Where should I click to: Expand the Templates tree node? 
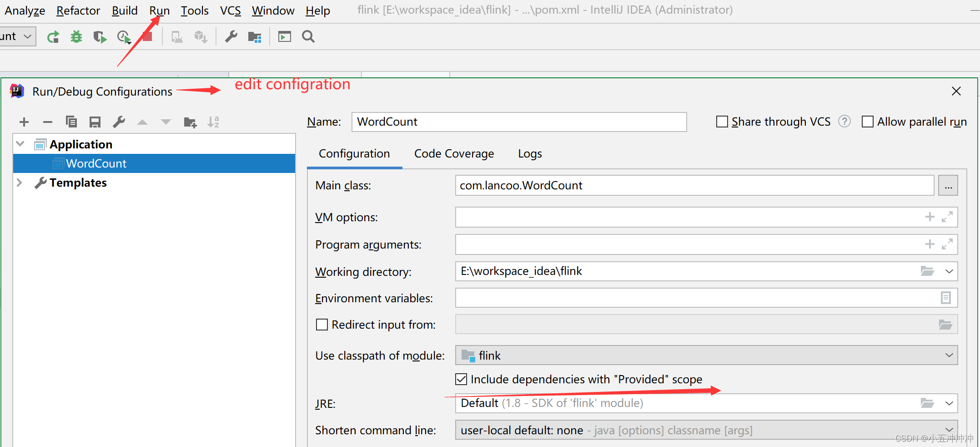20,183
